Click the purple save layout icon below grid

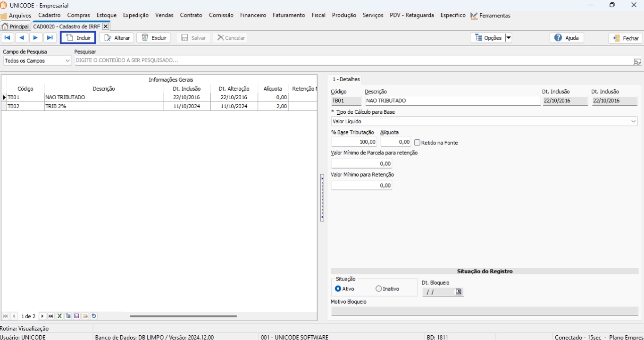(77, 316)
